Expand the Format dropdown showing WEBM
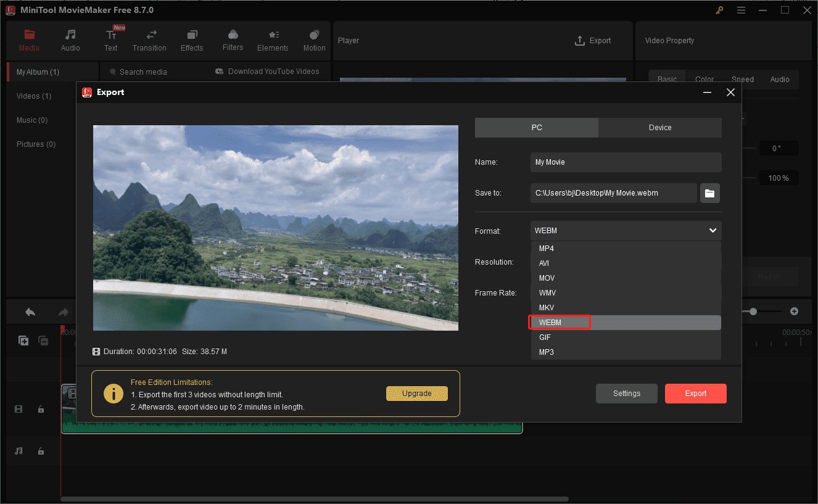This screenshot has width=818, height=504. tap(626, 231)
